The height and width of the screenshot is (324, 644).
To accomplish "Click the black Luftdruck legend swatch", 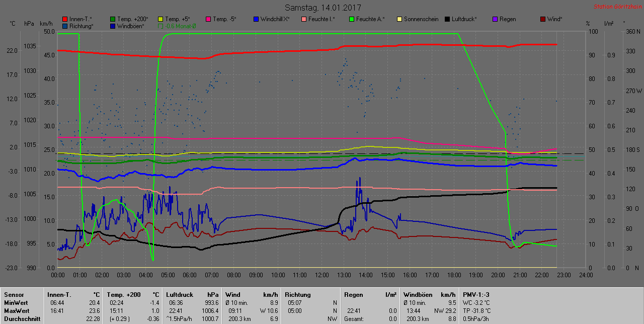I will pyautogui.click(x=447, y=19).
